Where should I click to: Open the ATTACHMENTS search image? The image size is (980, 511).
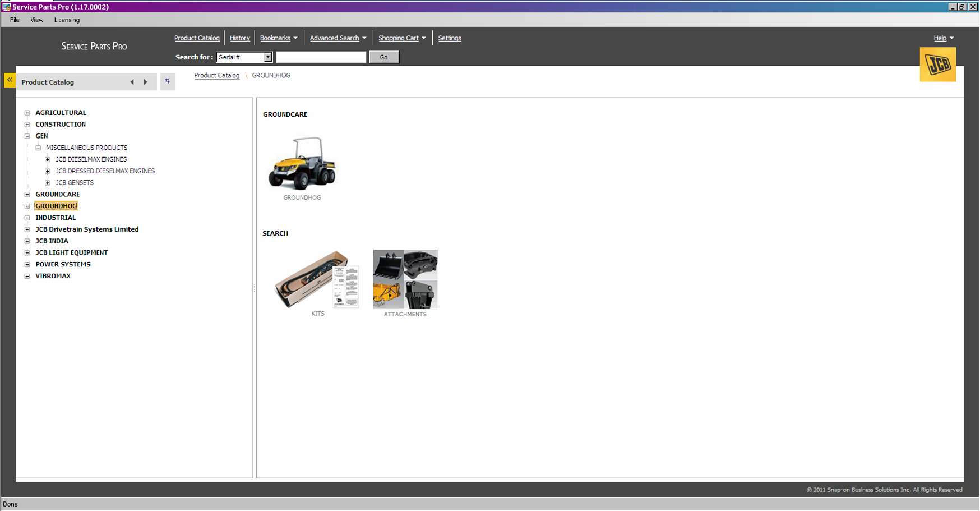pyautogui.click(x=405, y=279)
